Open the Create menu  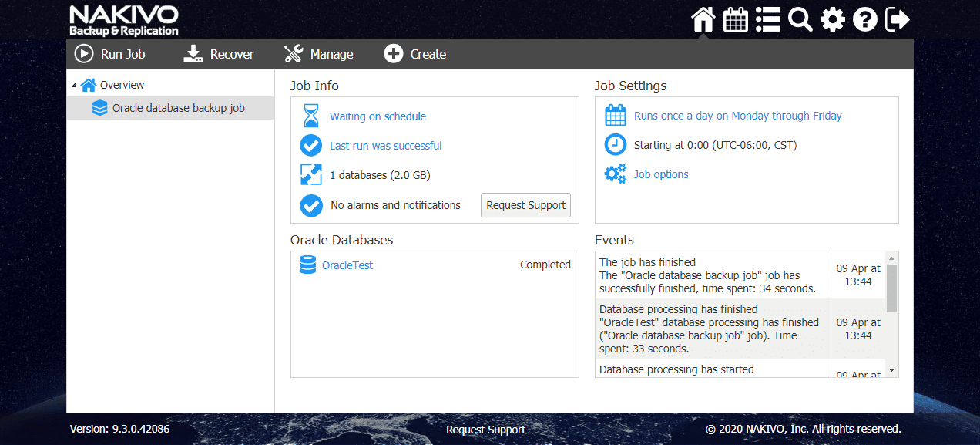tap(414, 54)
